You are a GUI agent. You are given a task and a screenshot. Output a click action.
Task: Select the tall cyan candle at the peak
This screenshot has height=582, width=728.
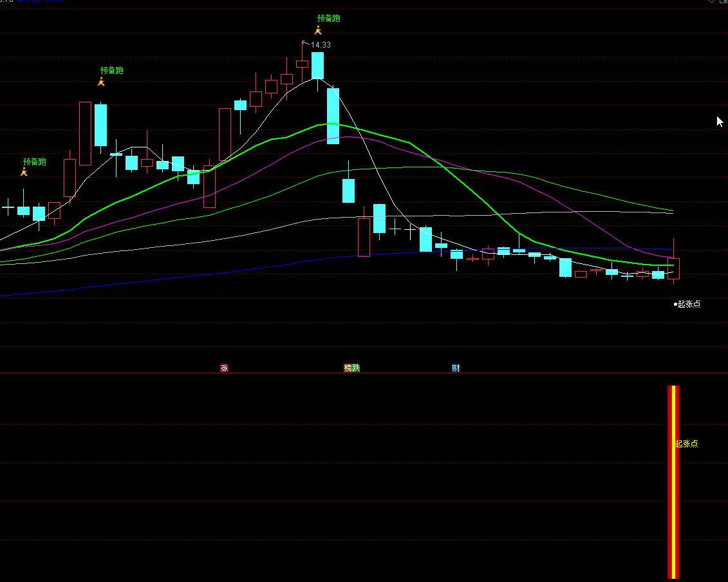pyautogui.click(x=317, y=66)
